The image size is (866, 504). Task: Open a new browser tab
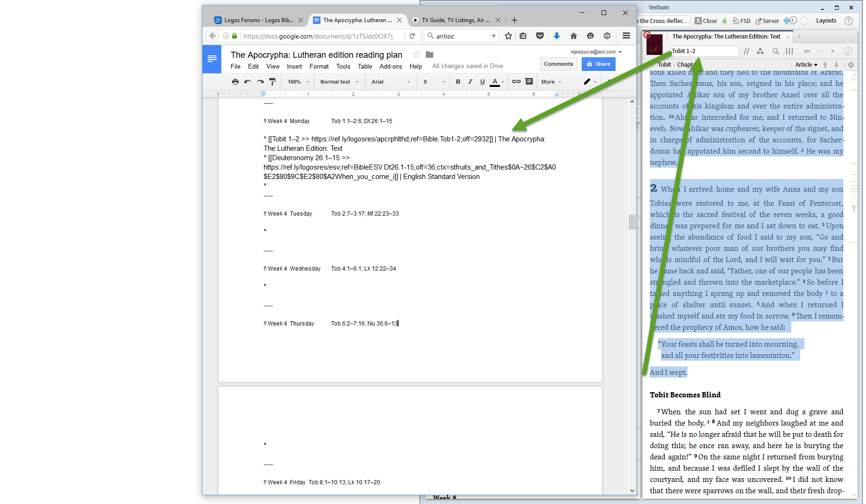[515, 20]
